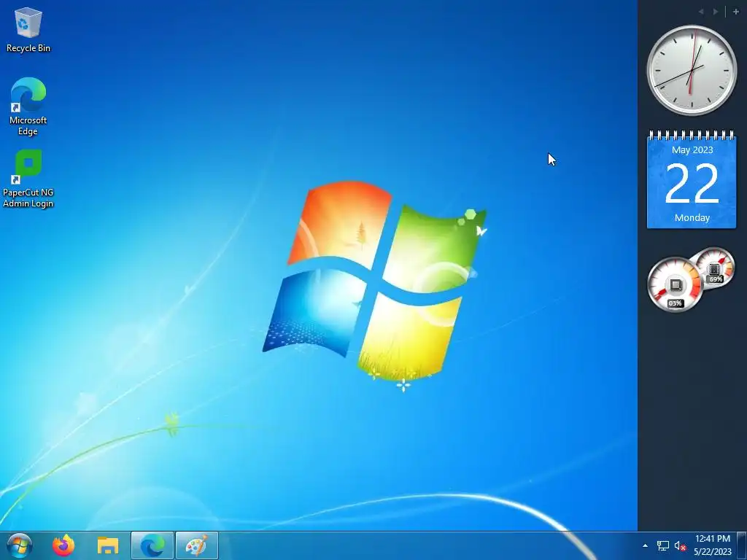Click the sidebar next page arrow
747x560 pixels.
(716, 12)
